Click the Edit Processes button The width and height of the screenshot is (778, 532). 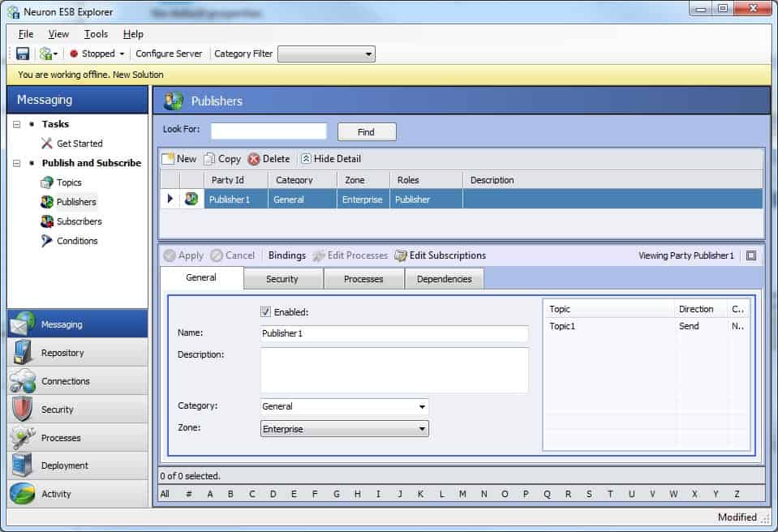[350, 255]
